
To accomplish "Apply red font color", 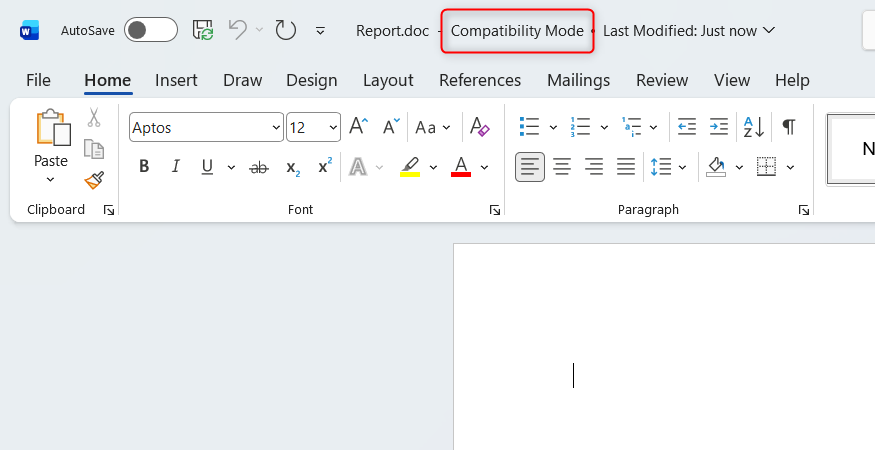I will pos(461,167).
